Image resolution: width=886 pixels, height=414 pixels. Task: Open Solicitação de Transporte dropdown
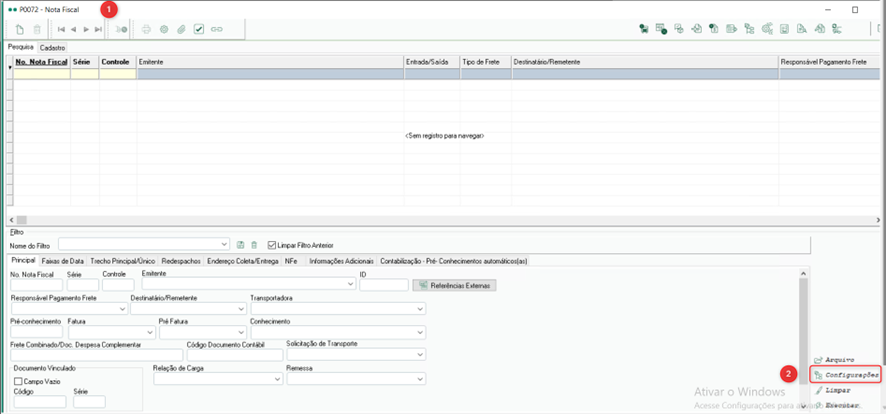coord(420,354)
